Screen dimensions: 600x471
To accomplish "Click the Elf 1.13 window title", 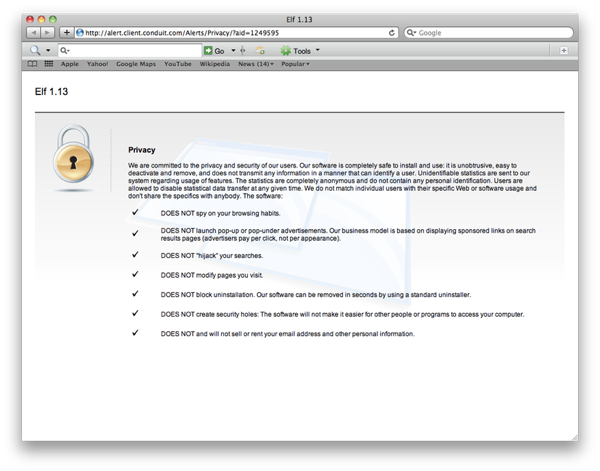I will click(x=299, y=20).
